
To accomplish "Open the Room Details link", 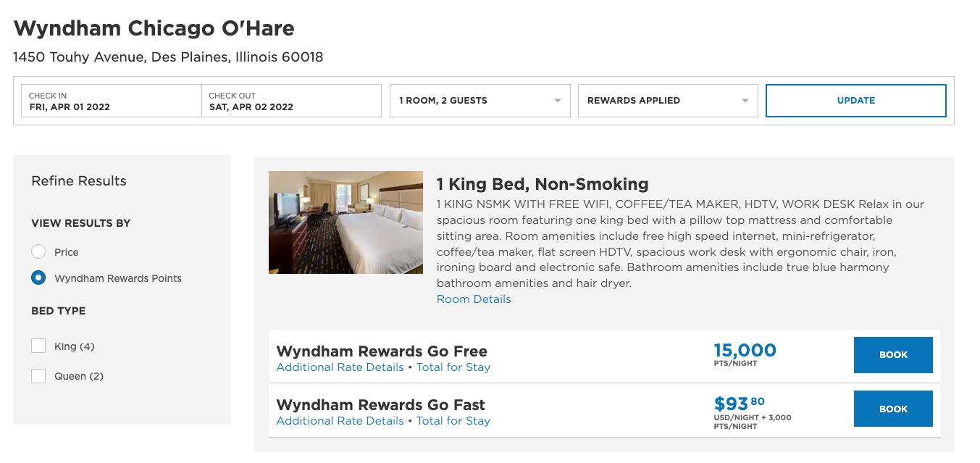I will pos(474,299).
